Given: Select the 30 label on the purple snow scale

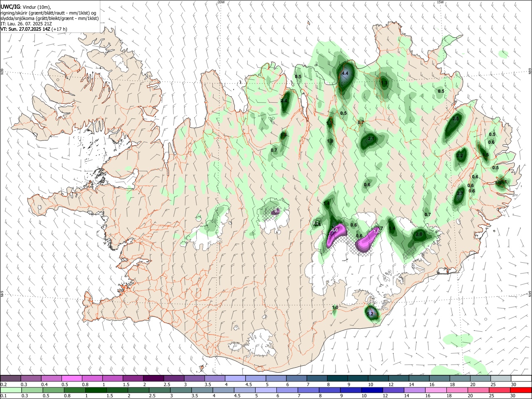Looking at the screenshot, I should (x=514, y=384).
